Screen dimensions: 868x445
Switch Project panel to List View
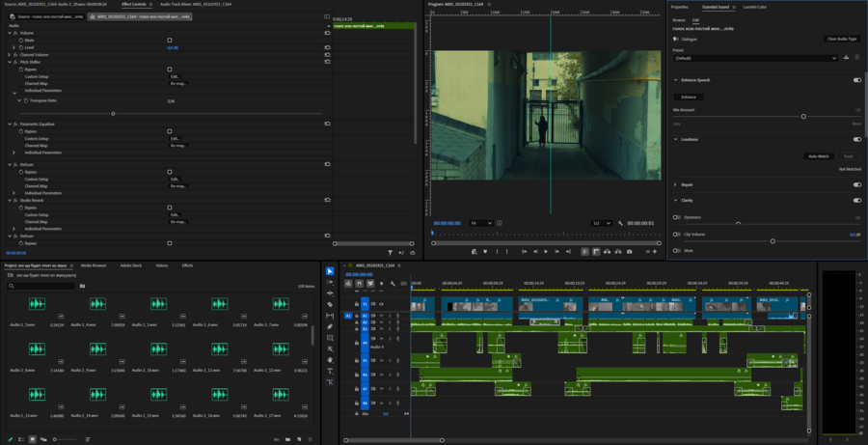coord(21,439)
